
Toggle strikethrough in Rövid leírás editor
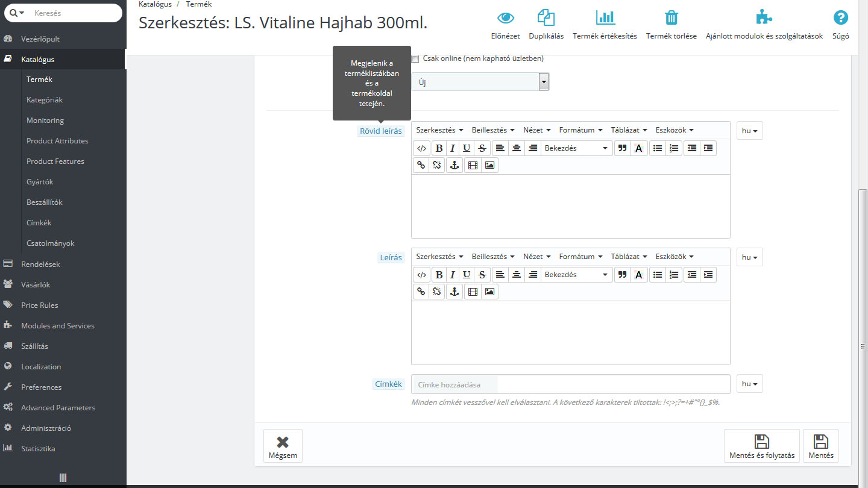coord(482,148)
